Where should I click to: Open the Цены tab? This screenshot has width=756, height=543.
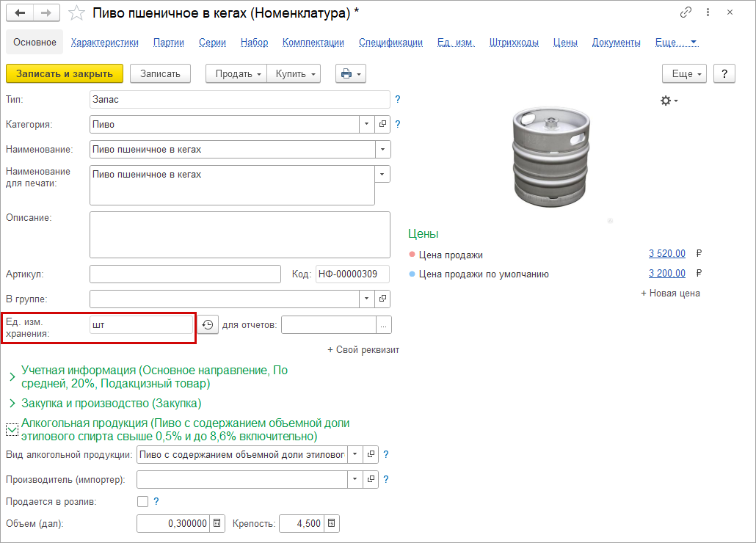click(566, 43)
